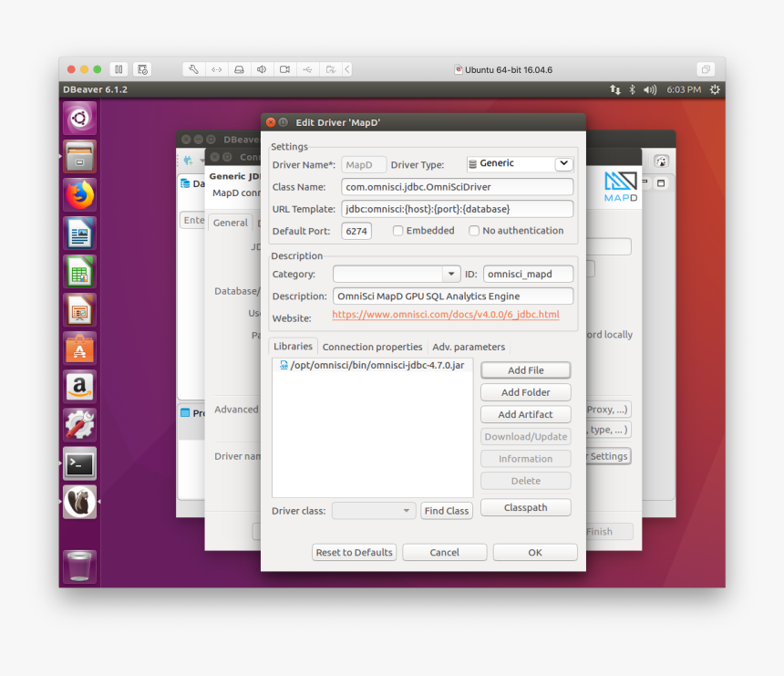The width and height of the screenshot is (784, 676).
Task: Select General tab in connection window
Action: click(230, 223)
